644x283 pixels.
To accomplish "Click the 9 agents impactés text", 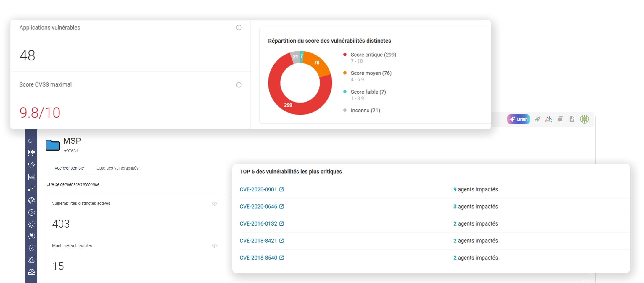I will coord(476,189).
